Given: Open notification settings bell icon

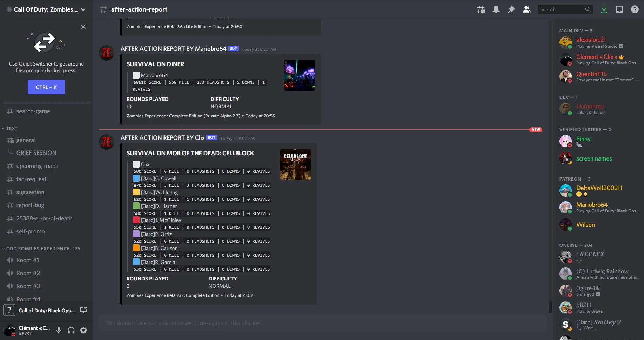Looking at the screenshot, I should [496, 9].
